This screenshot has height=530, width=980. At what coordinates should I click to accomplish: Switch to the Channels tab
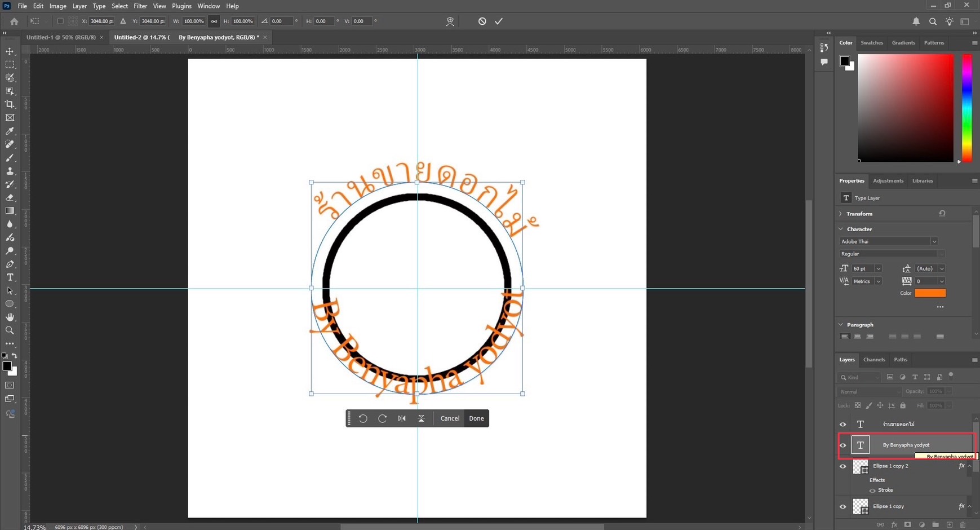point(874,360)
